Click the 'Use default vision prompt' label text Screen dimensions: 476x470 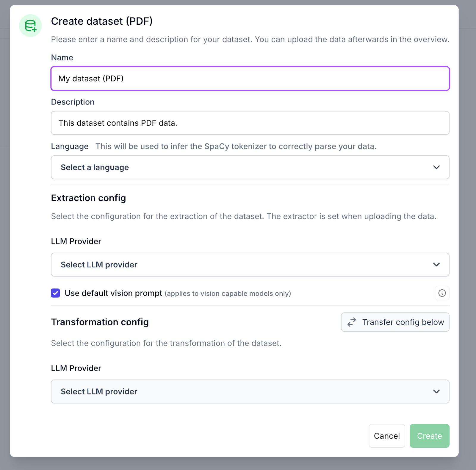pyautogui.click(x=113, y=293)
